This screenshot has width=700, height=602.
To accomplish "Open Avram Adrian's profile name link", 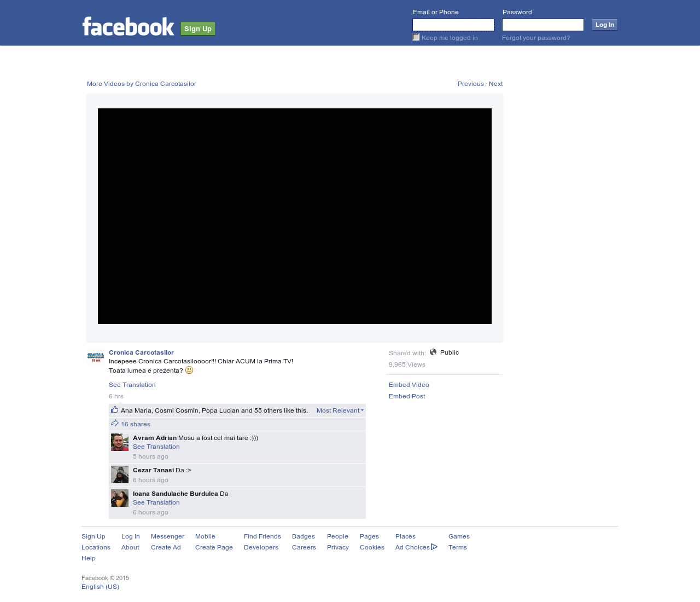I will click(x=155, y=438).
